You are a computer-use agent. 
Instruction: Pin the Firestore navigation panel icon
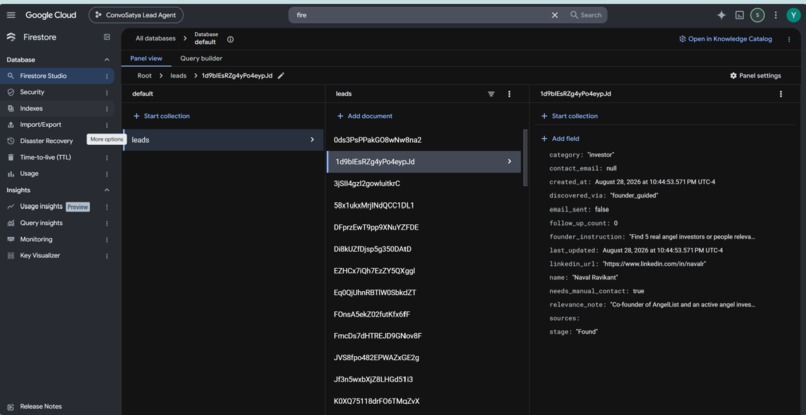107,37
